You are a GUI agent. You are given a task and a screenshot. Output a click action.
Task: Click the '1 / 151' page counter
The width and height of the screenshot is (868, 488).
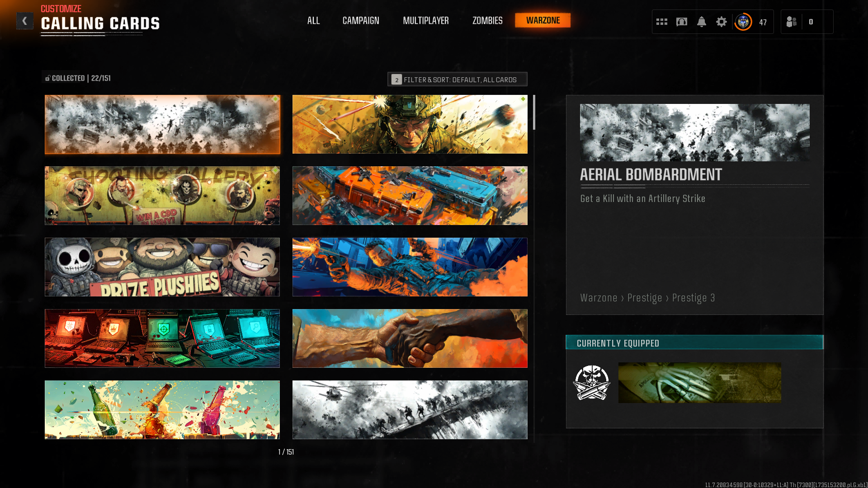[286, 452]
